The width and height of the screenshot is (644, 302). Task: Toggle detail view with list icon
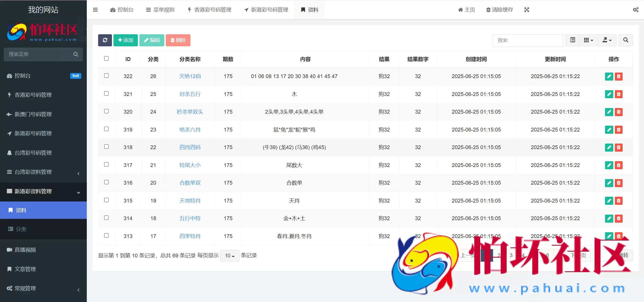pos(572,40)
